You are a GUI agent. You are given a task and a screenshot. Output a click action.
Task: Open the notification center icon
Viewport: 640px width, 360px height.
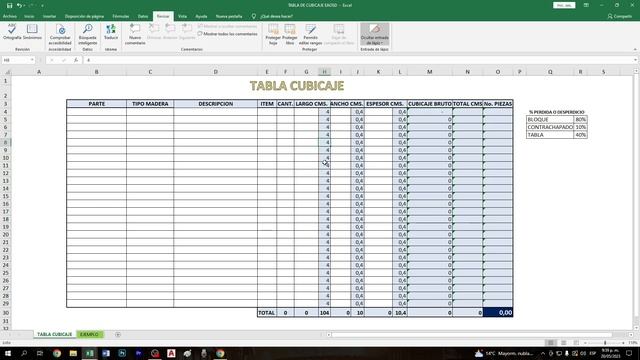click(x=629, y=353)
